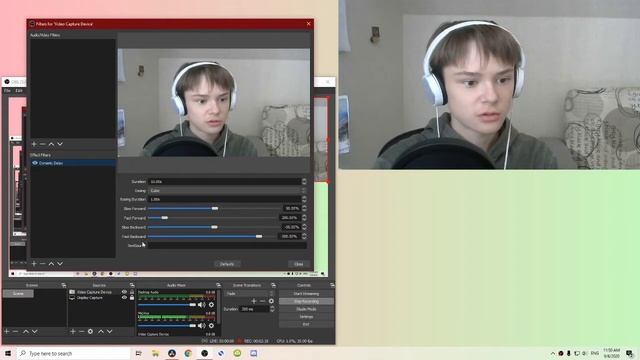
Task: Open source properties gear in Sources panel
Action: pos(90,331)
